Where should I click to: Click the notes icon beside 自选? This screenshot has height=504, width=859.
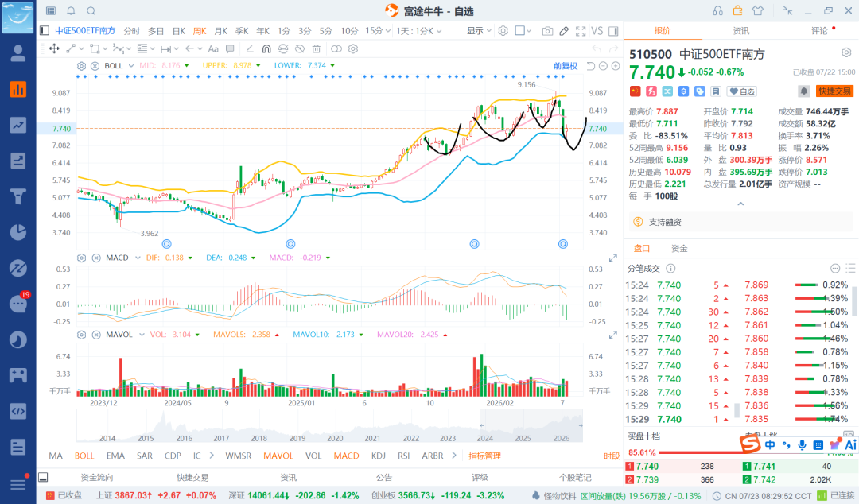pos(716,91)
